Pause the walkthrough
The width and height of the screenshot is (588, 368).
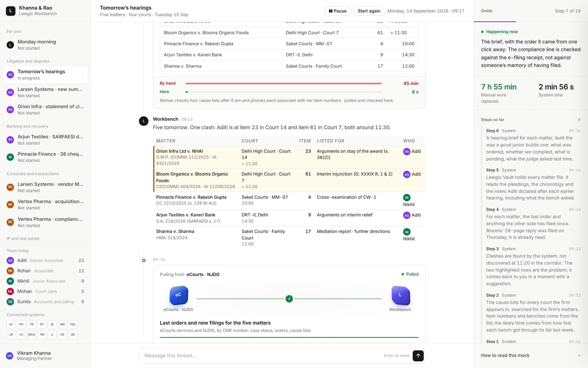pos(338,11)
